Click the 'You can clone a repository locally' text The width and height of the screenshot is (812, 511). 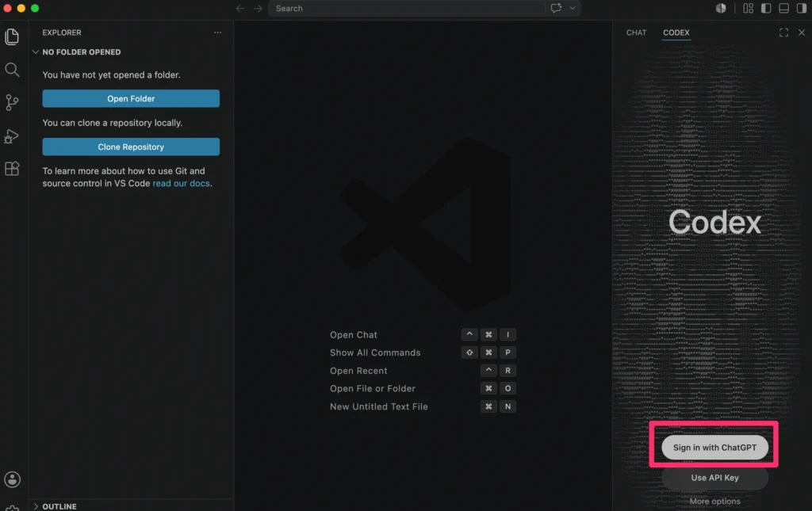tap(113, 123)
